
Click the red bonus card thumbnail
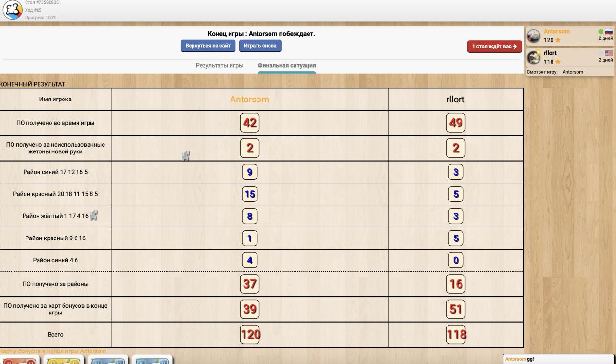tap(19, 360)
